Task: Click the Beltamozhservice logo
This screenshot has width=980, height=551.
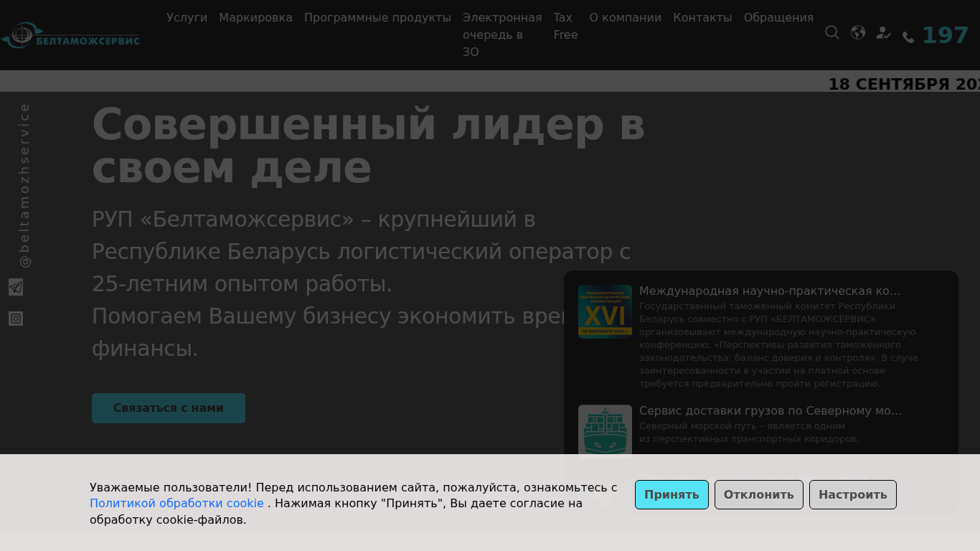Action: pos(70,35)
